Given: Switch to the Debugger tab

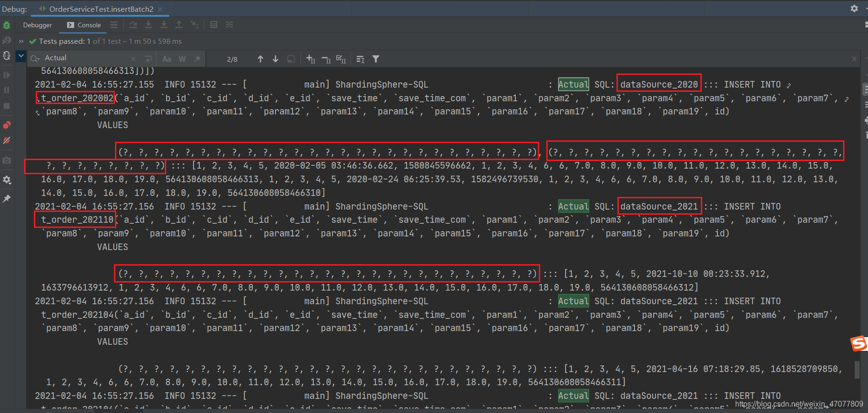Looking at the screenshot, I should click(x=37, y=25).
